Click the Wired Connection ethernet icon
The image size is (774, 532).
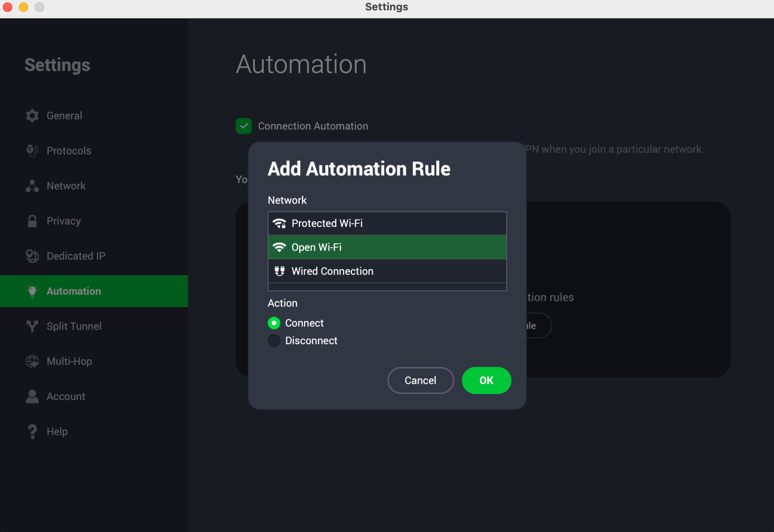279,271
